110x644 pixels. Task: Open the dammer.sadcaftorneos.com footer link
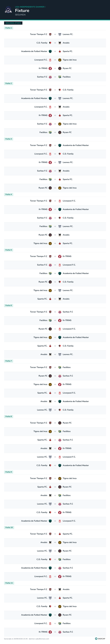coord(39,639)
